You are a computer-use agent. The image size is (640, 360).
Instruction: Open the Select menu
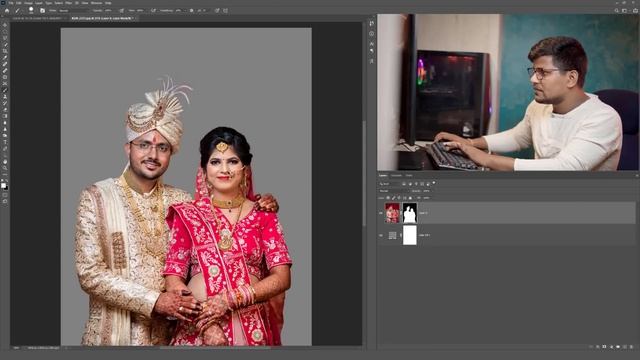pos(58,3)
